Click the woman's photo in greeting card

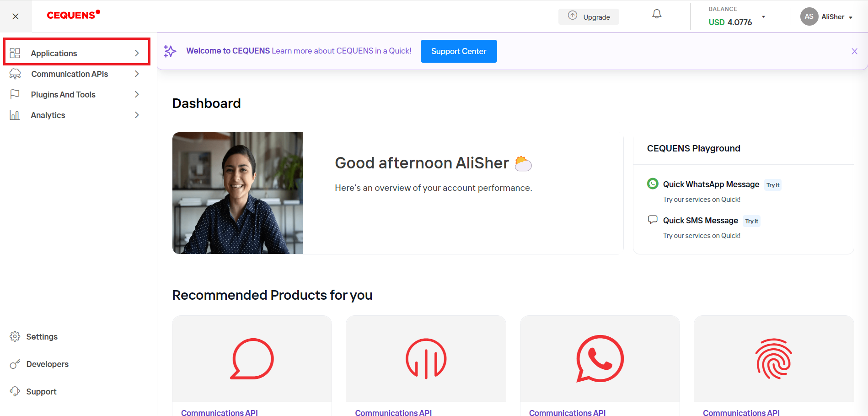pyautogui.click(x=237, y=193)
